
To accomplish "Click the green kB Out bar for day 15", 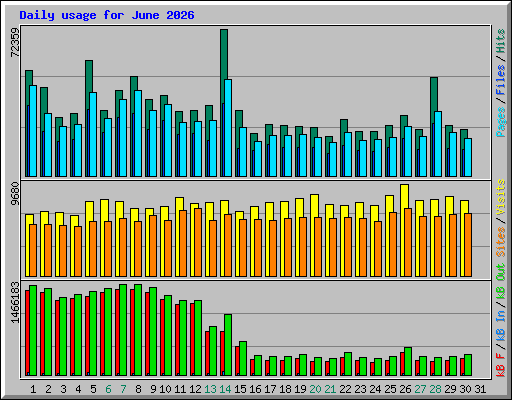I will 243,358.
